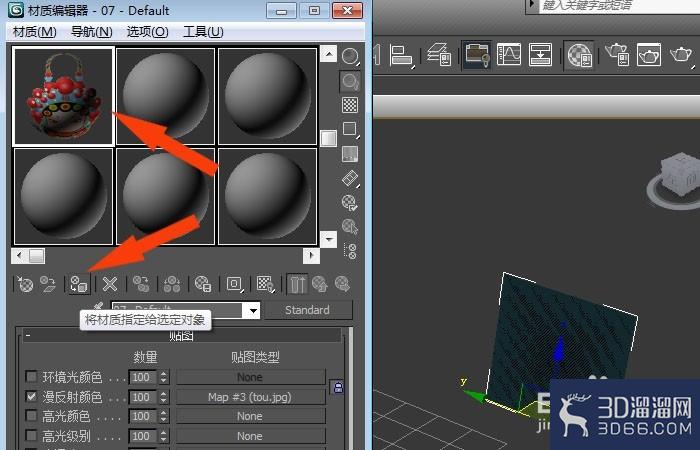Select the first material sample slot with mask texture
Image resolution: width=700 pixels, height=450 pixels.
click(x=63, y=96)
